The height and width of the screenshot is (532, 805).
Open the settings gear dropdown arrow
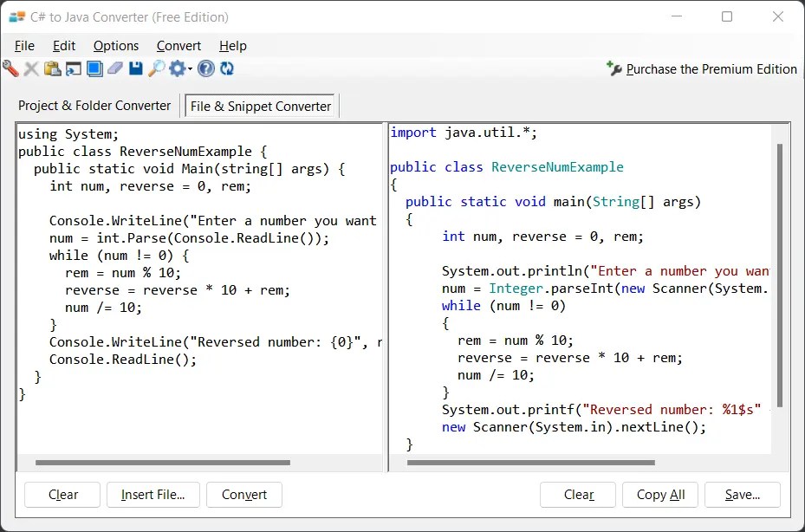pyautogui.click(x=188, y=68)
